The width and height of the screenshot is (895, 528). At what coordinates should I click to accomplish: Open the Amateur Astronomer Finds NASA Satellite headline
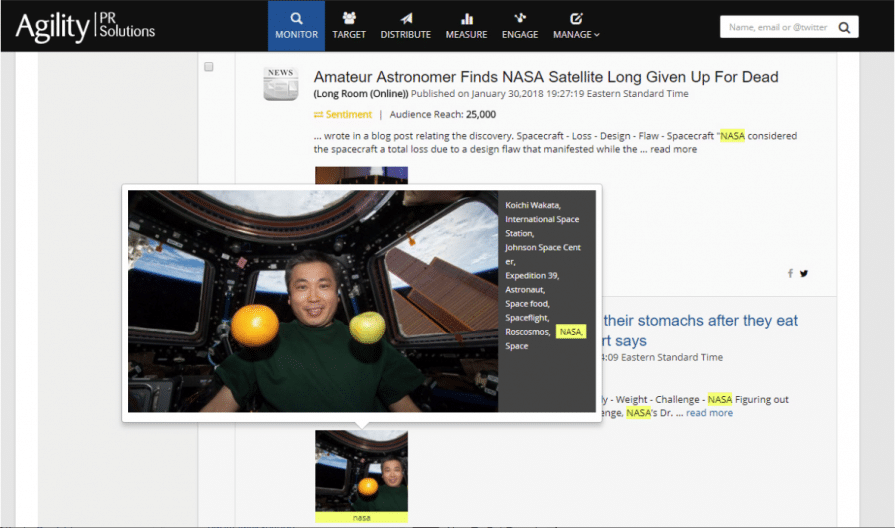[x=546, y=77]
